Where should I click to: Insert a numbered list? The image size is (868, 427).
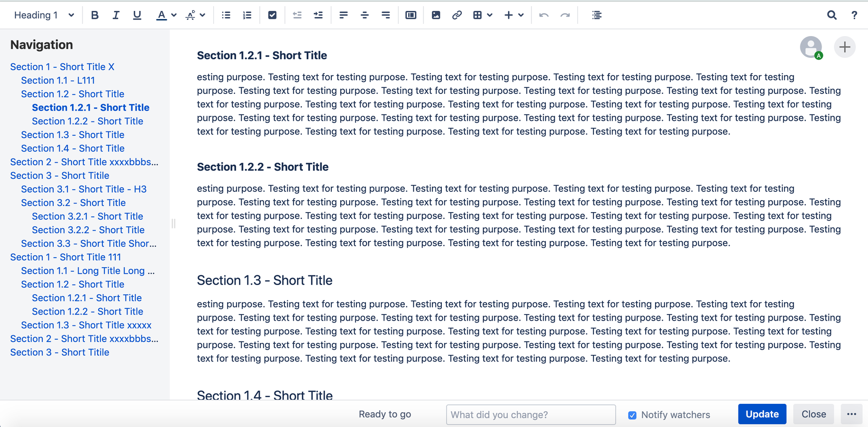click(247, 15)
